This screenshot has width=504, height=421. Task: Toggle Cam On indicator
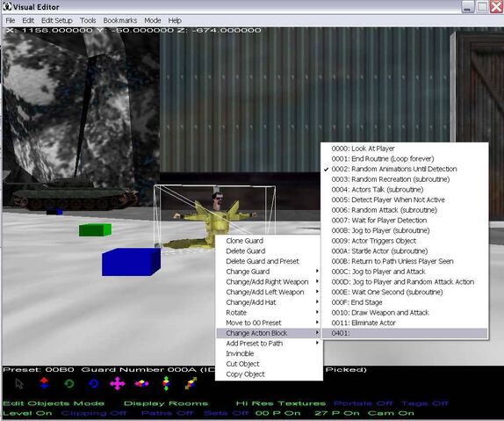(x=391, y=413)
